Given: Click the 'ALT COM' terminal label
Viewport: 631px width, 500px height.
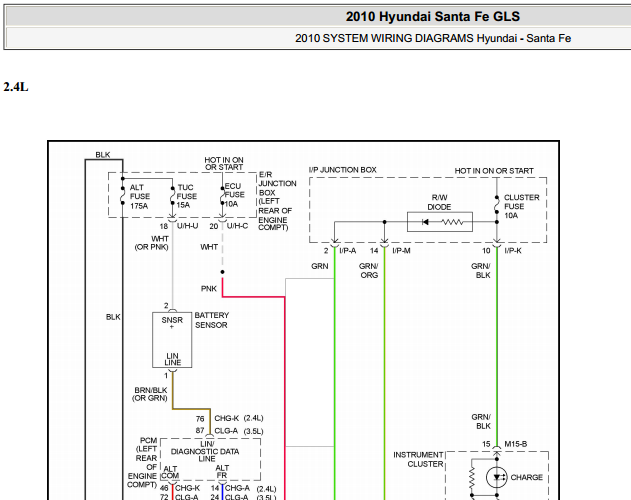Looking at the screenshot, I should [170, 472].
